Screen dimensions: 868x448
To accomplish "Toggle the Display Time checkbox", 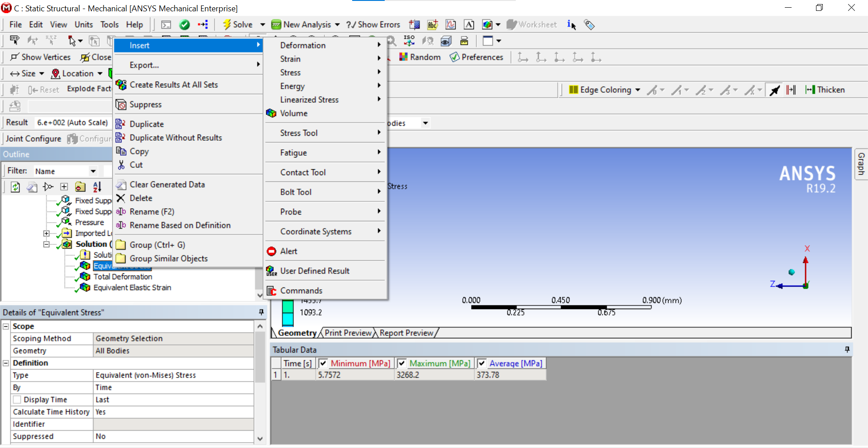I will pyautogui.click(x=17, y=400).
